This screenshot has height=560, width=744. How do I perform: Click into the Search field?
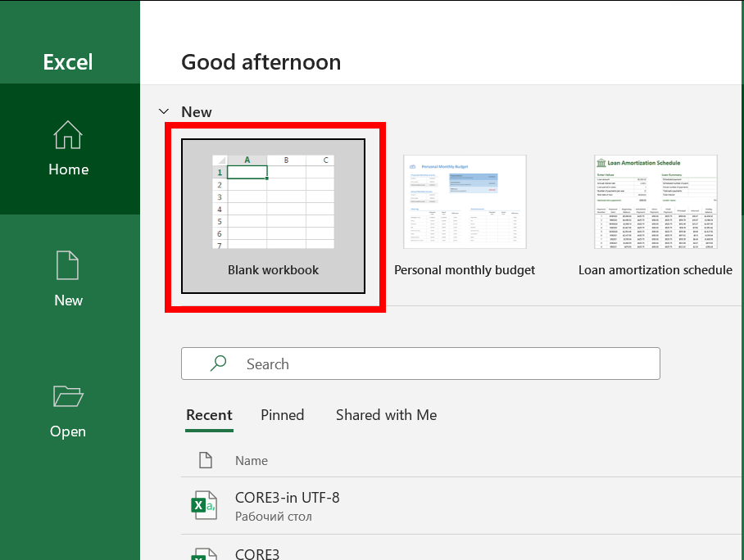(420, 364)
